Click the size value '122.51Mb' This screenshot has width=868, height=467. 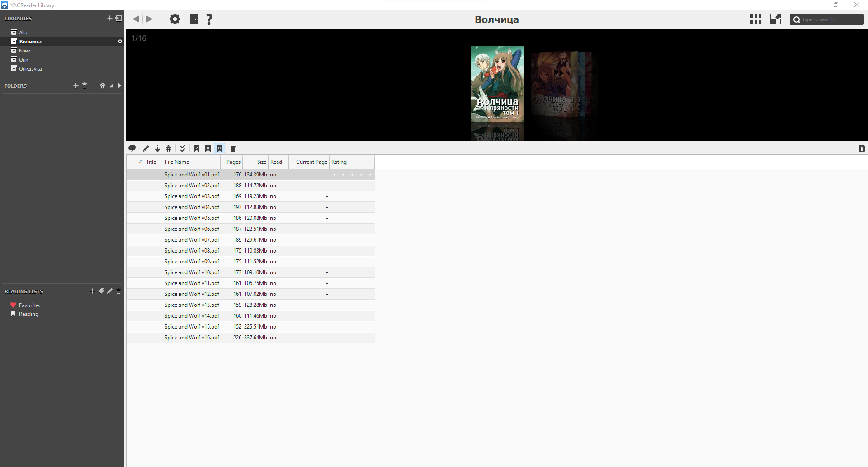point(255,229)
